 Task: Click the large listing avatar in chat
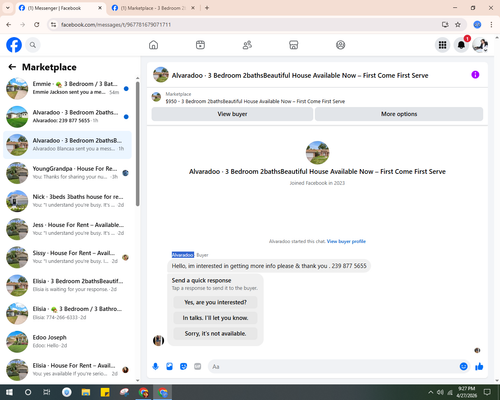(317, 153)
